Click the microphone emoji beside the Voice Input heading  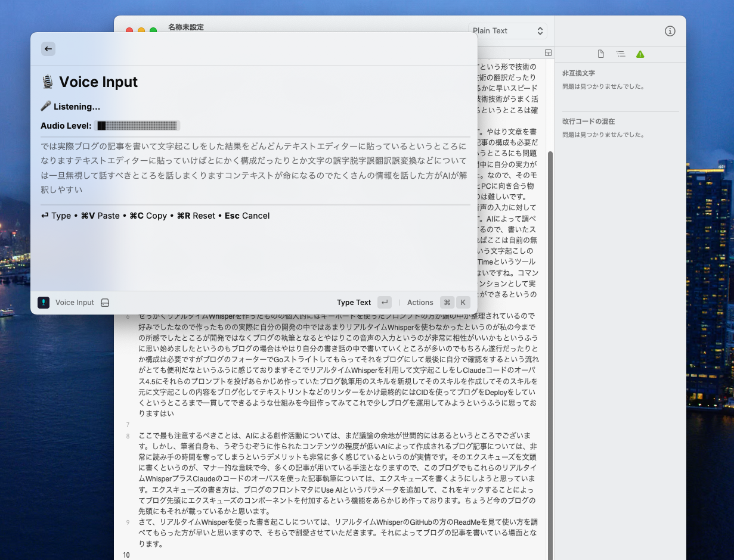tap(48, 82)
